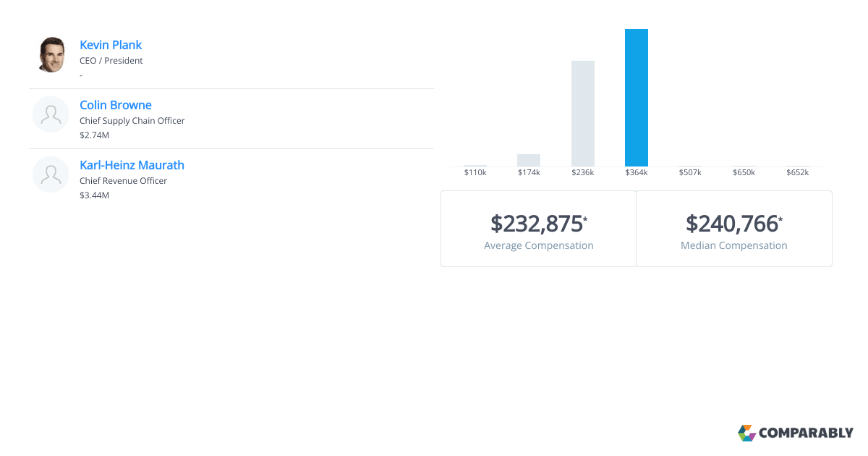Click the $232,875 Average Compensation card
Viewport: 868px width, 456px height.
pyautogui.click(x=539, y=229)
